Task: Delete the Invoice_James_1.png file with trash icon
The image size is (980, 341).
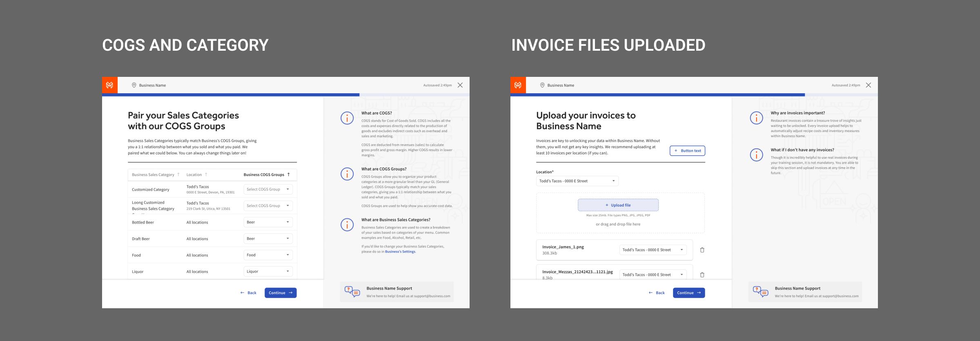Action: 702,250
